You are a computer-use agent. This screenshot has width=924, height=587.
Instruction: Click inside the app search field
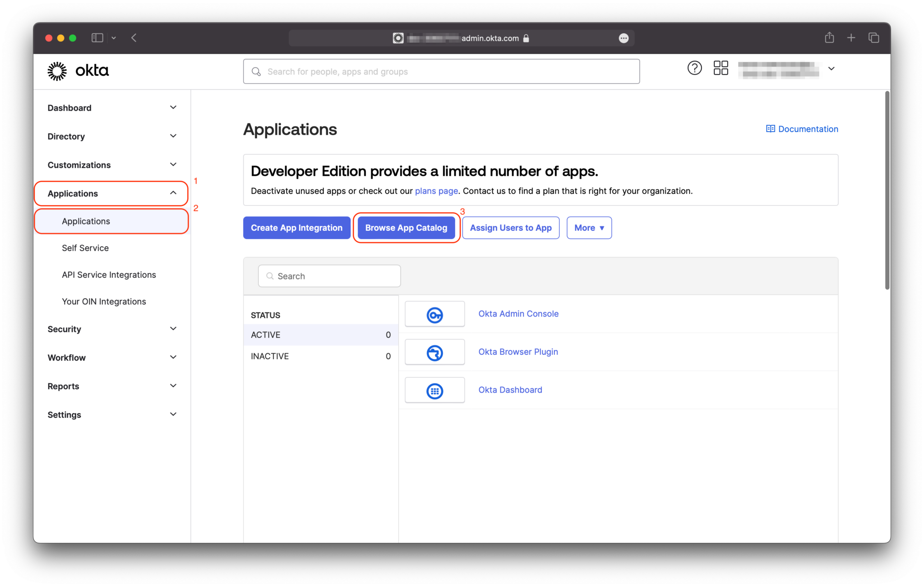[x=329, y=275]
